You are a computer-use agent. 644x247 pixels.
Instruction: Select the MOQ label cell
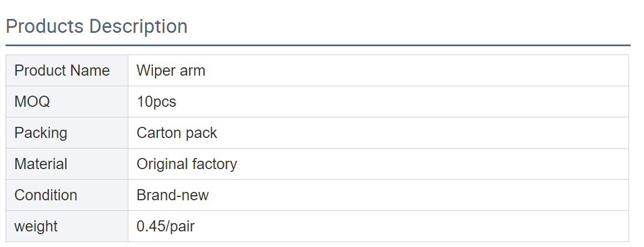pyautogui.click(x=67, y=101)
